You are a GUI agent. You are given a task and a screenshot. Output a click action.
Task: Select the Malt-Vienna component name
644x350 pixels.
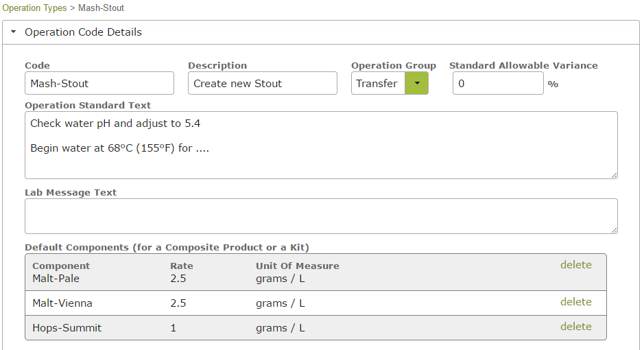(x=62, y=303)
